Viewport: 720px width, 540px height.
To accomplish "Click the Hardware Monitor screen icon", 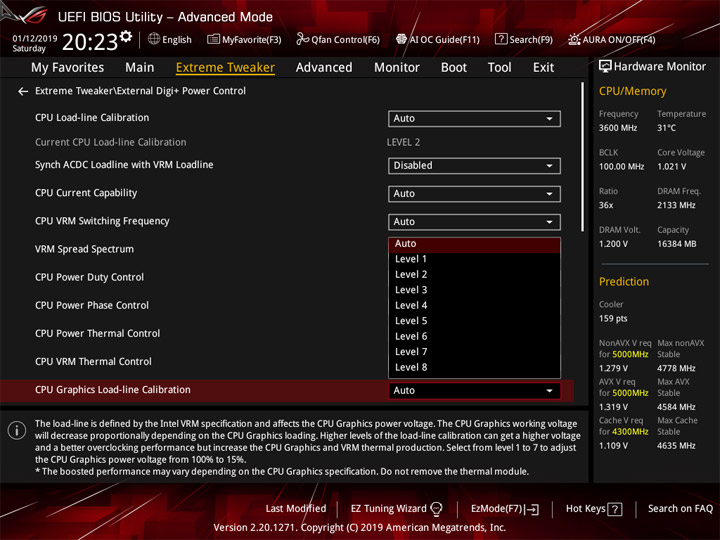I will coord(605,66).
